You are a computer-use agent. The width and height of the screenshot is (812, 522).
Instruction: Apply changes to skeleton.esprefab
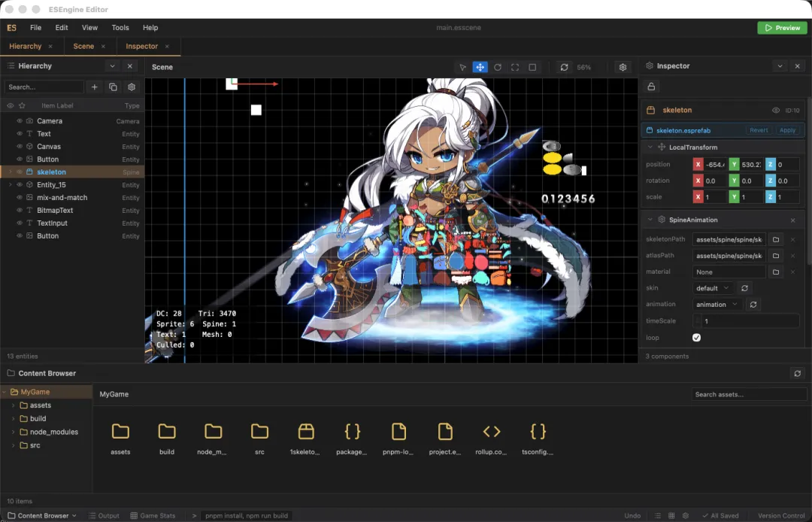point(788,131)
